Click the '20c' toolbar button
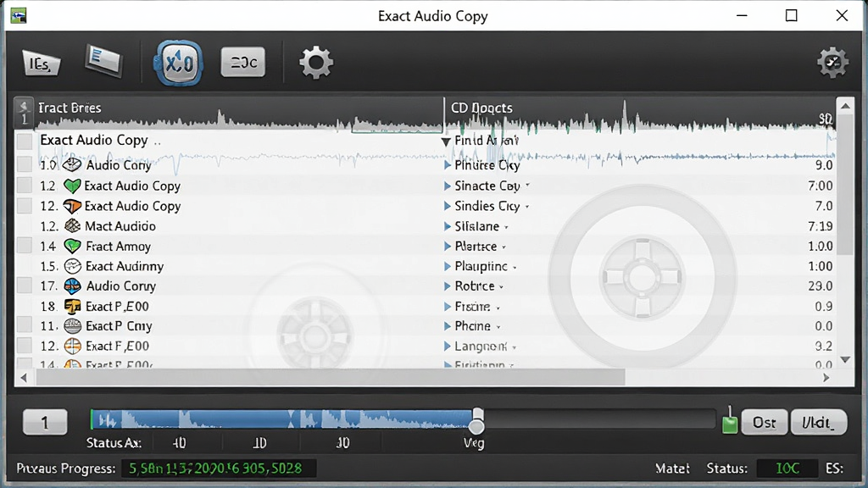868x488 pixels. click(243, 62)
